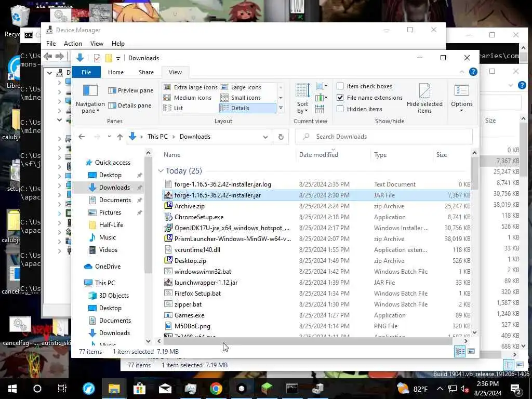Switch to the Home ribbon tab
Image resolution: width=532 pixels, height=399 pixels.
tap(116, 72)
